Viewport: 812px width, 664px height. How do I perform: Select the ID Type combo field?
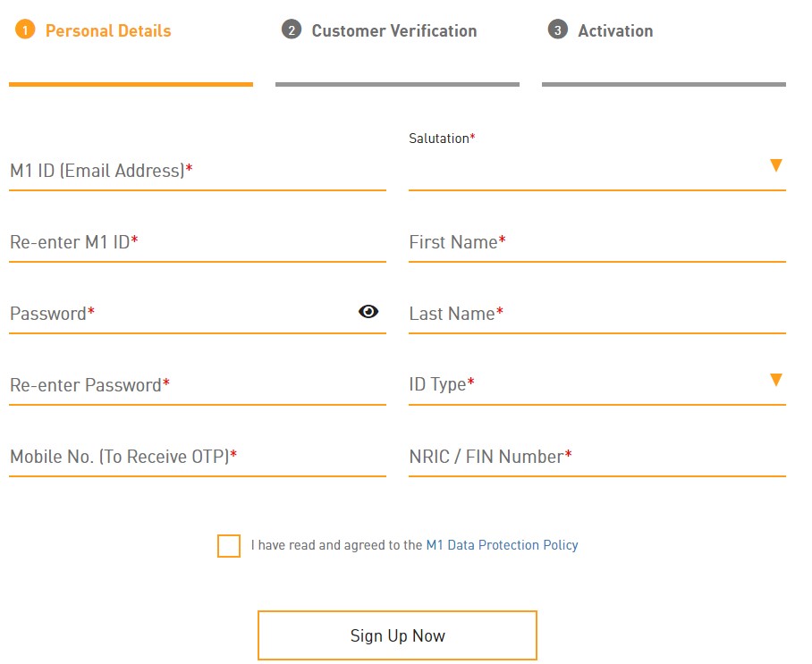pyautogui.click(x=581, y=385)
